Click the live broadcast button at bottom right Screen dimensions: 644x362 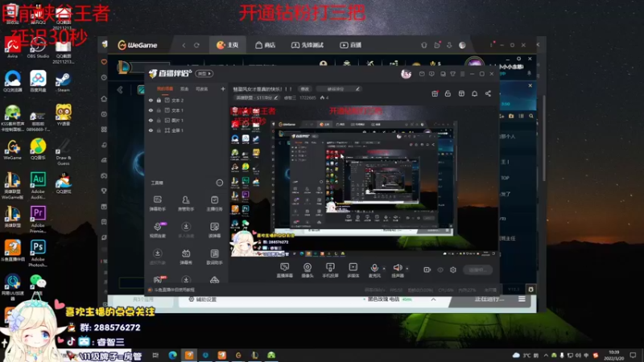click(x=477, y=269)
